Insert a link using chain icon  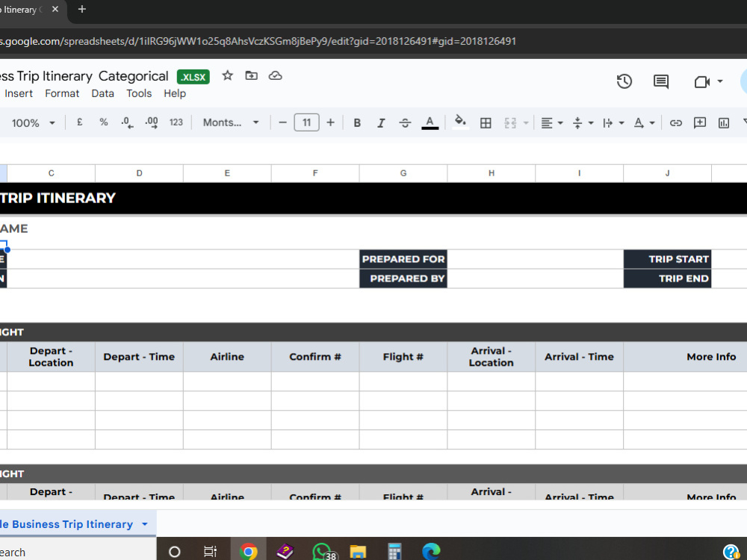tap(675, 123)
